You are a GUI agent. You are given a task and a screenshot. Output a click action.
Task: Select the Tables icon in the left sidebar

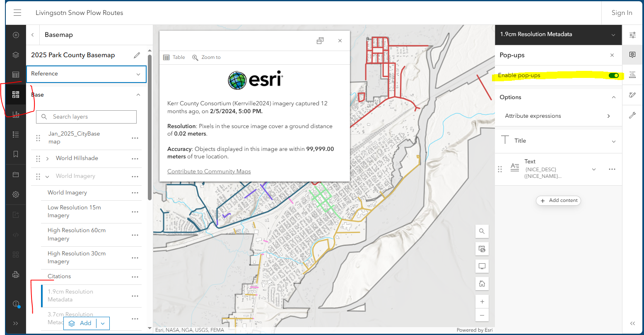[15, 74]
